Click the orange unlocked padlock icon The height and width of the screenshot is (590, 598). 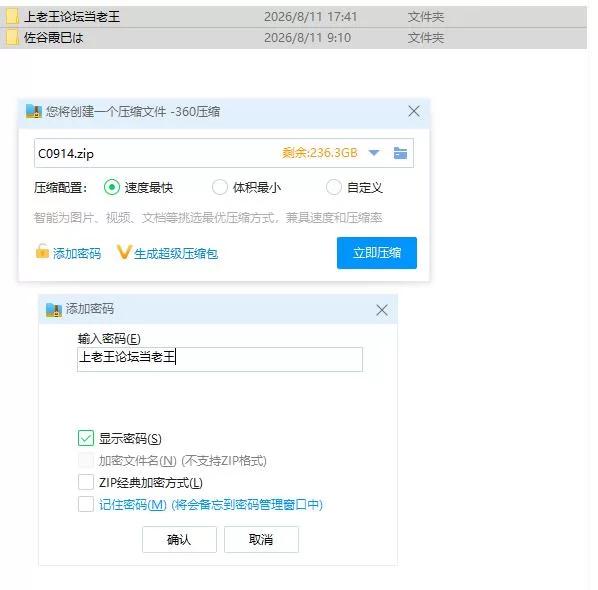pos(42,251)
